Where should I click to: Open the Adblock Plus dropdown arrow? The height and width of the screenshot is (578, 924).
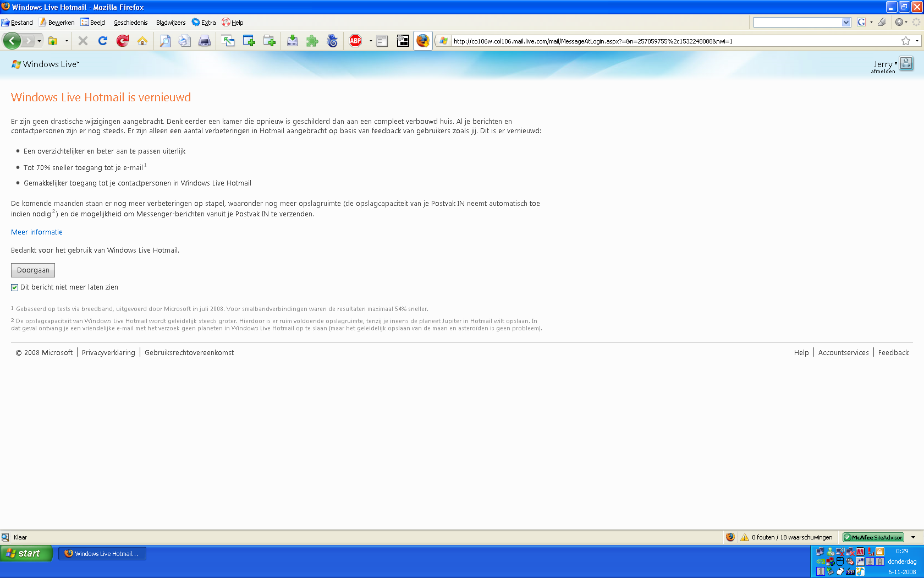click(371, 41)
